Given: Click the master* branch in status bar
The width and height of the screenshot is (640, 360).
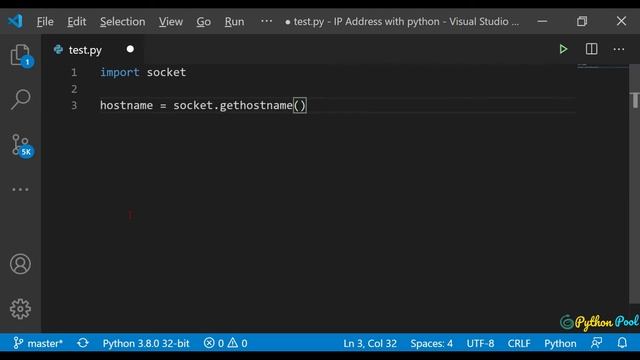Looking at the screenshot, I should coord(38,343).
